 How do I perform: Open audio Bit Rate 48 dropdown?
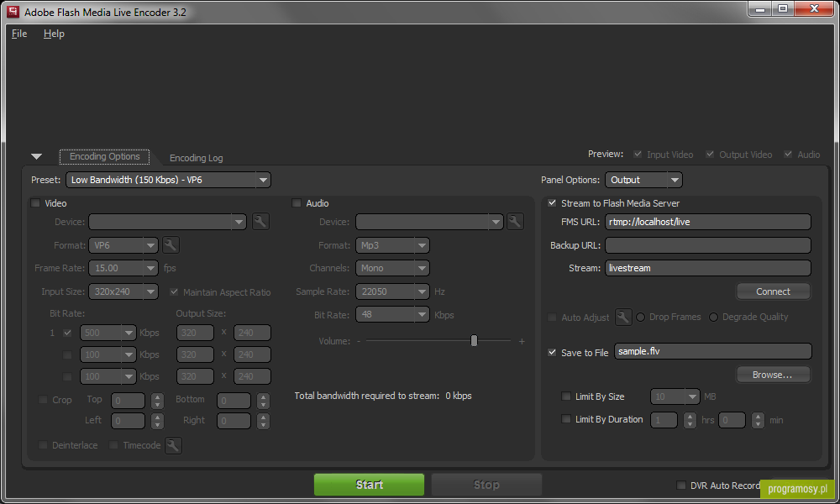click(392, 314)
